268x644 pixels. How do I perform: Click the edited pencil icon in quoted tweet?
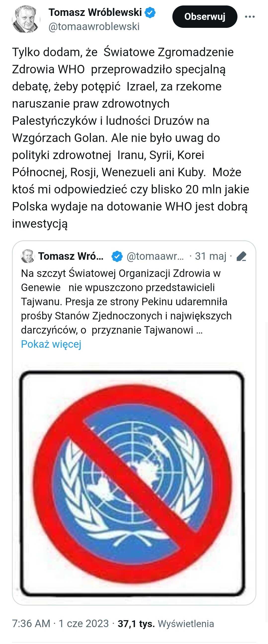click(241, 256)
